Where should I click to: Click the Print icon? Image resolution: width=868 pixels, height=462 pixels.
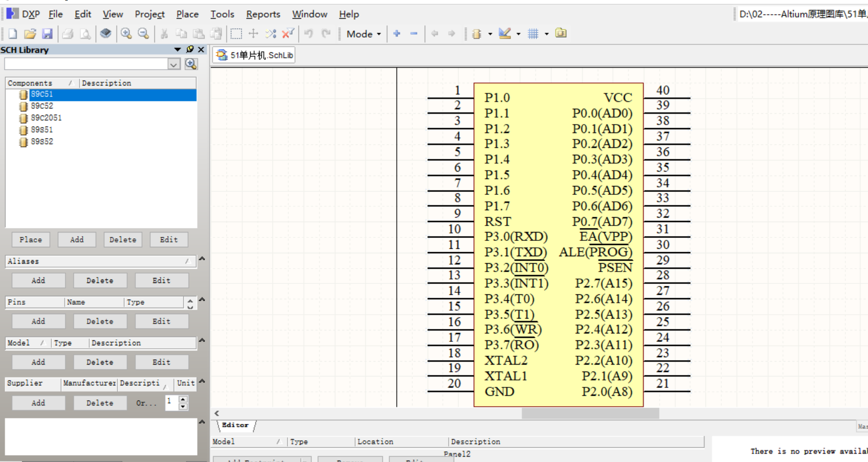point(68,34)
